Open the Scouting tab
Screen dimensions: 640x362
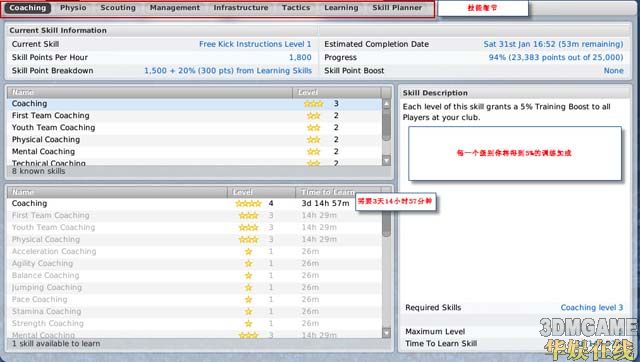(x=118, y=8)
